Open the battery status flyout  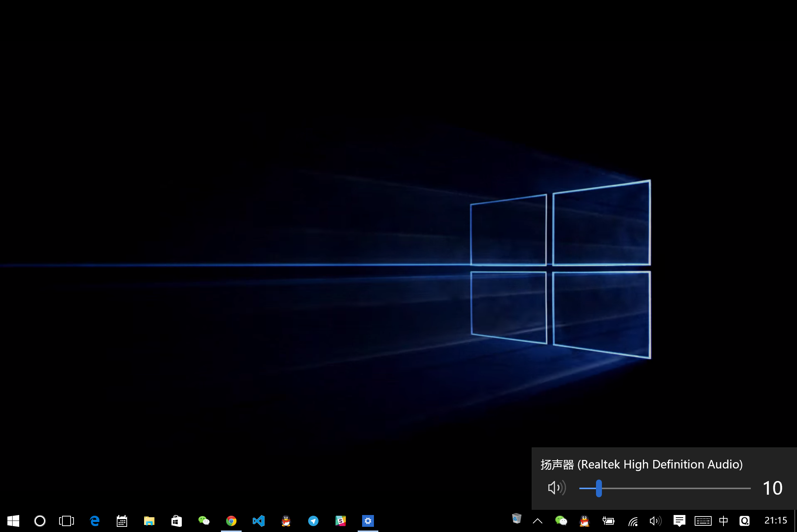[x=608, y=521]
